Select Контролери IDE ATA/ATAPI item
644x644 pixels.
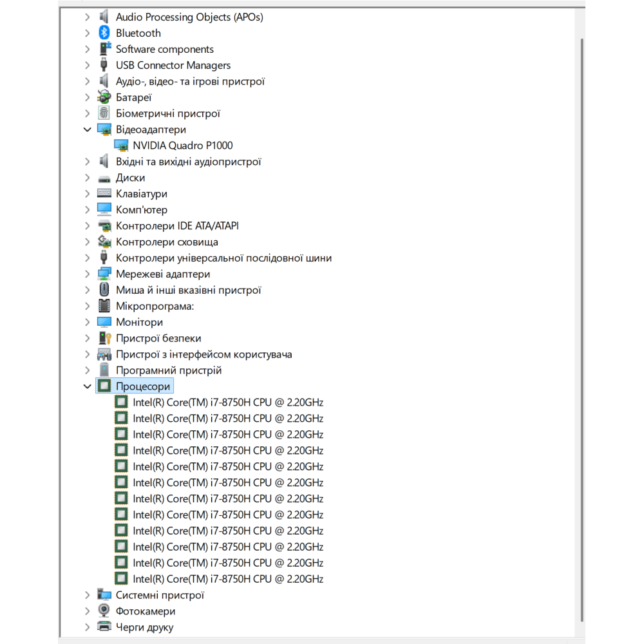(177, 226)
